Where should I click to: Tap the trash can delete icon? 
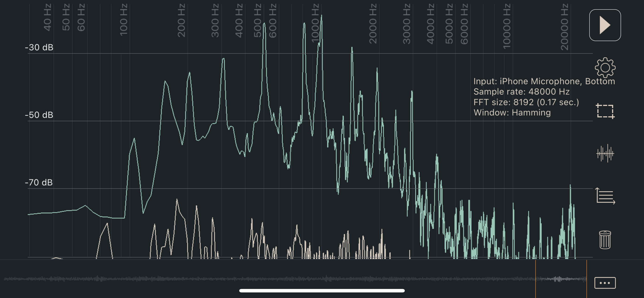(x=605, y=240)
